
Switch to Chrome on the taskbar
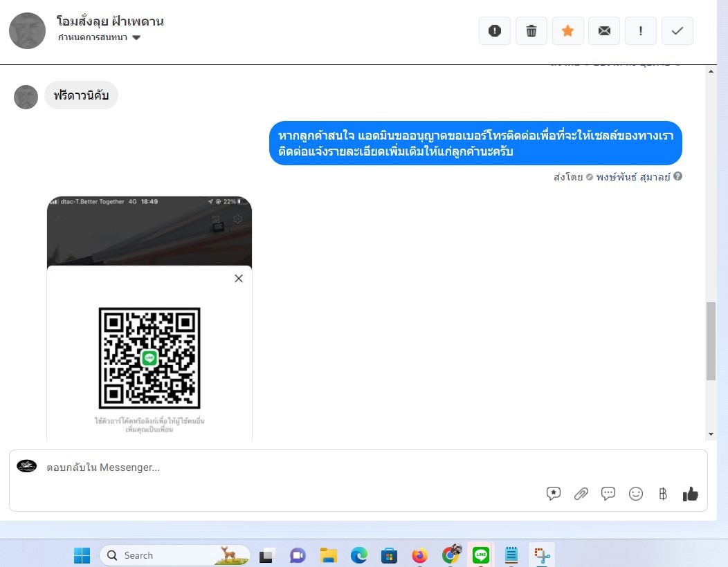(x=451, y=555)
